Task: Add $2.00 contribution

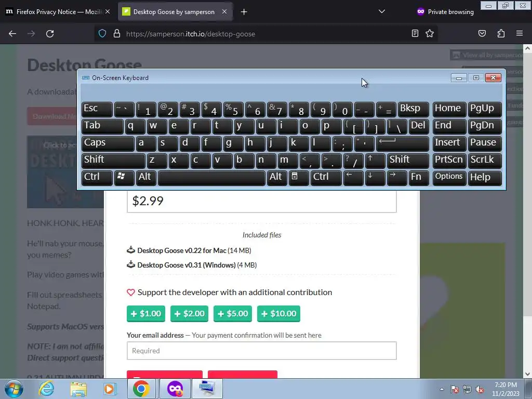Action: (x=189, y=313)
